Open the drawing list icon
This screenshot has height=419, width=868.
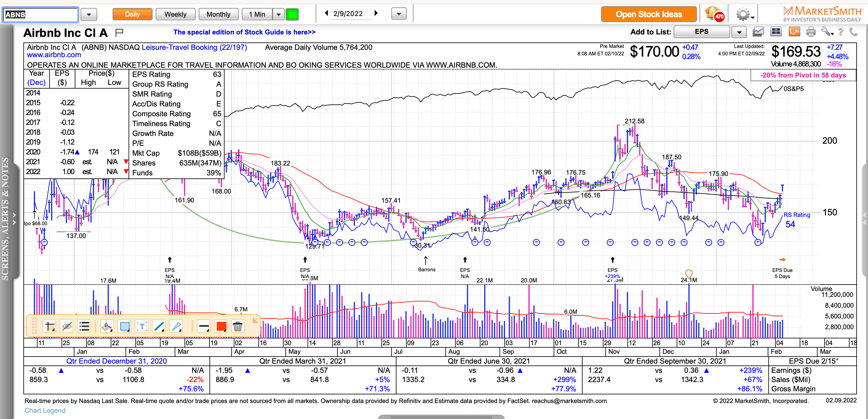(x=84, y=326)
